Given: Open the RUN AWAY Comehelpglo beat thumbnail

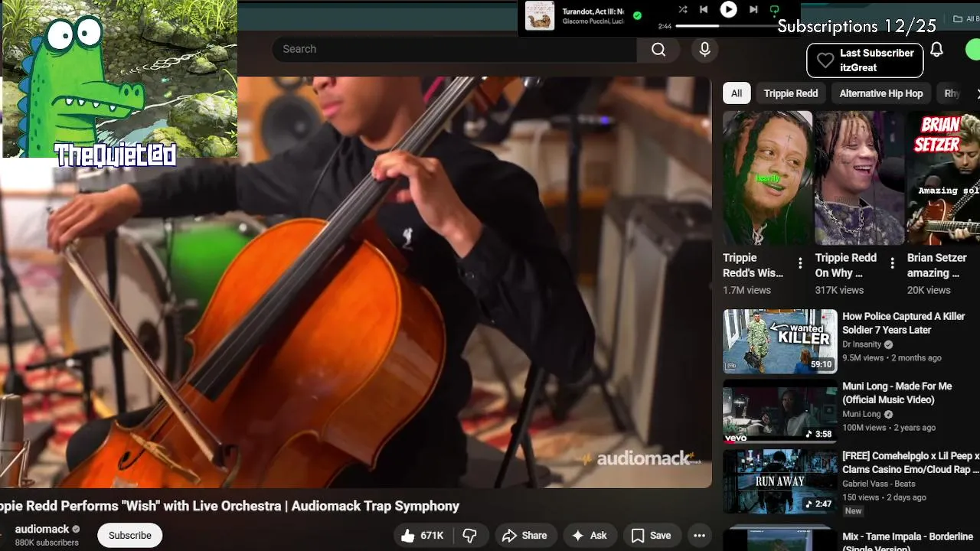Looking at the screenshot, I should [x=780, y=481].
